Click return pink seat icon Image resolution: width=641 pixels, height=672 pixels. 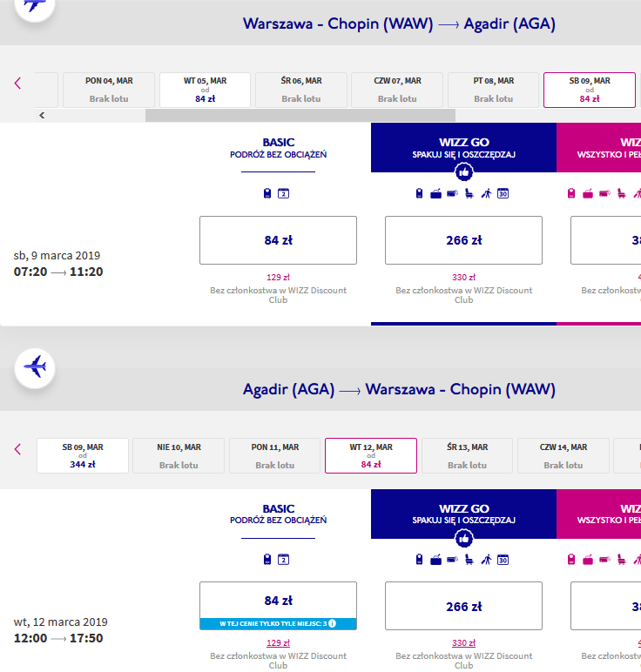click(x=621, y=560)
